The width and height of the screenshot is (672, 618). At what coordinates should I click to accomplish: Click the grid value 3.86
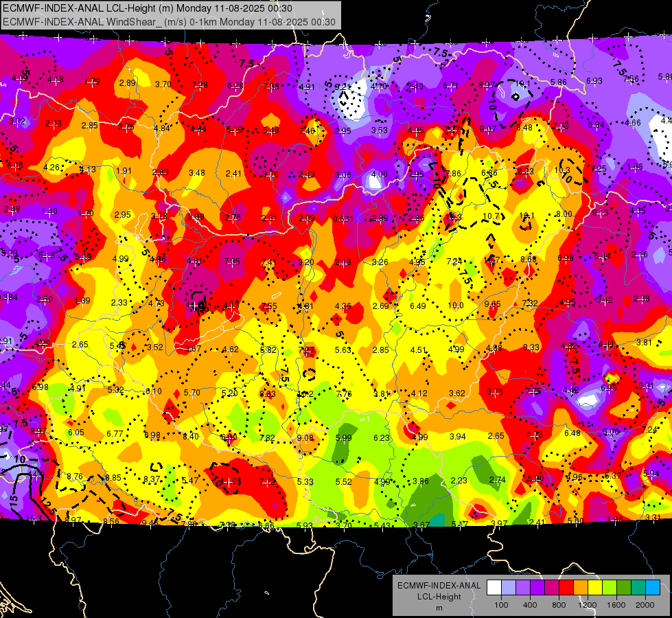tap(420, 481)
